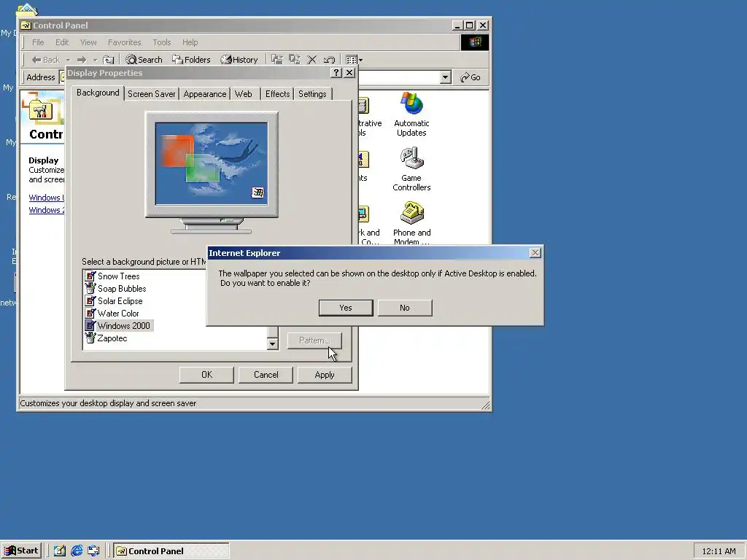Click Apply in Display Properties
Screen dimensions: 747x560
click(x=325, y=375)
